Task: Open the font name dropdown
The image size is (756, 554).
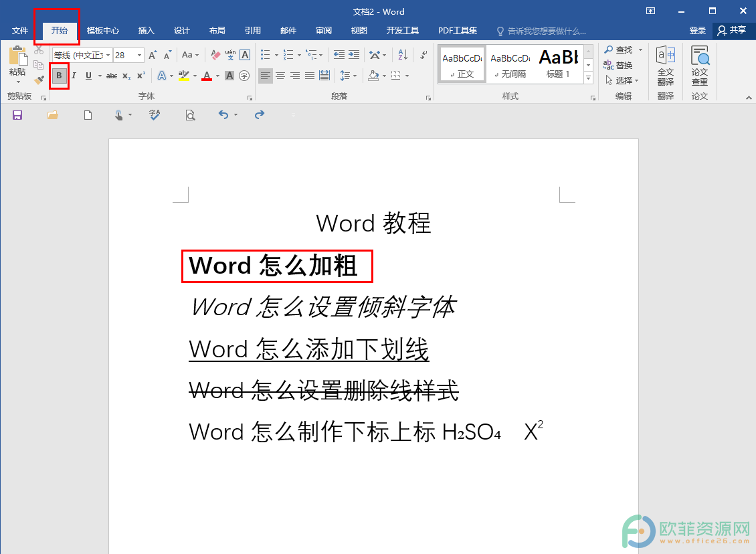Action: pos(108,55)
